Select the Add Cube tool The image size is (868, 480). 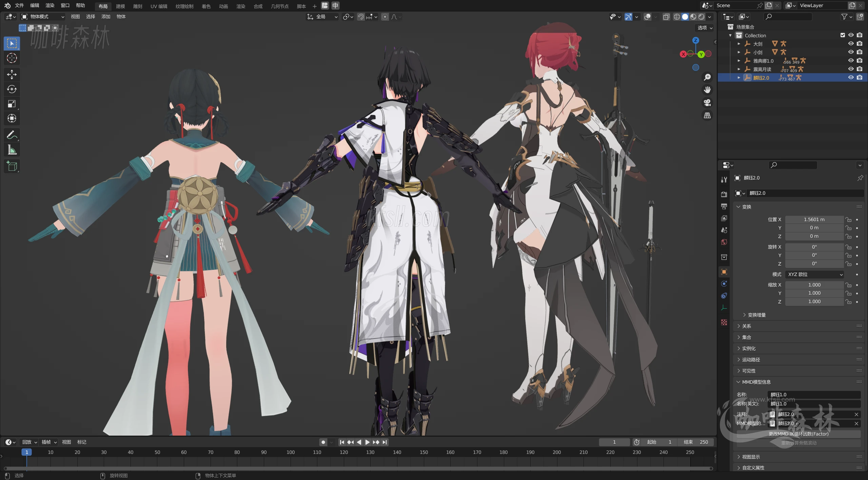click(12, 166)
